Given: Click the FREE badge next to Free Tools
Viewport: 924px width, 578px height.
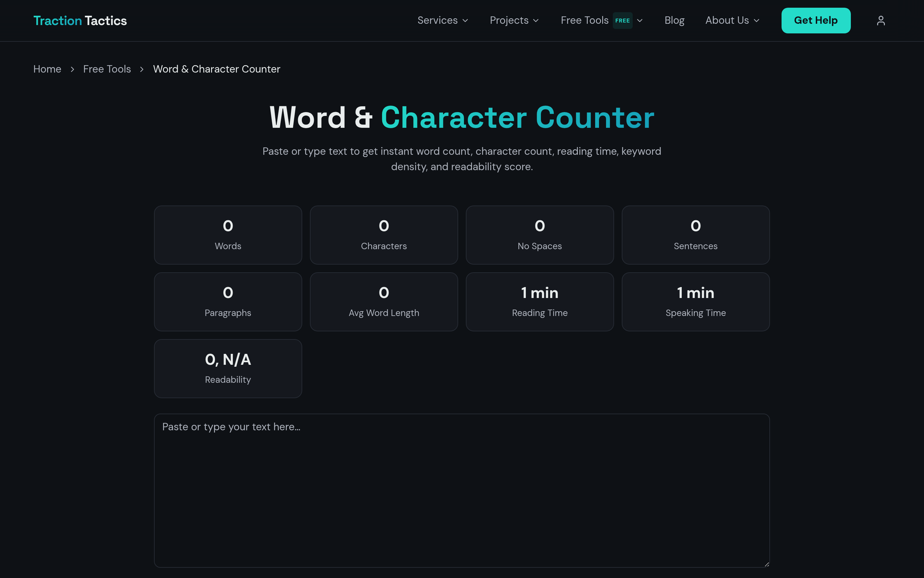Looking at the screenshot, I should coord(622,21).
